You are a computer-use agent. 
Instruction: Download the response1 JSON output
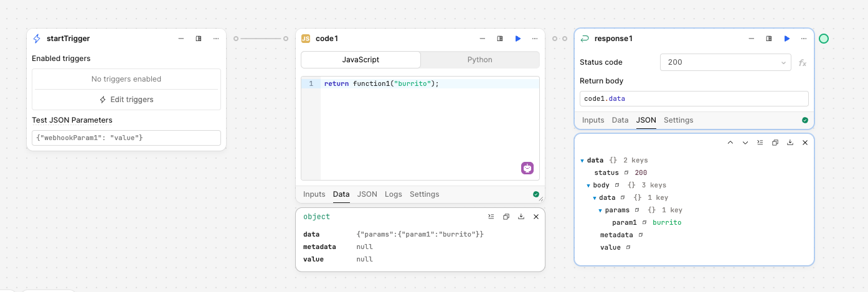790,143
